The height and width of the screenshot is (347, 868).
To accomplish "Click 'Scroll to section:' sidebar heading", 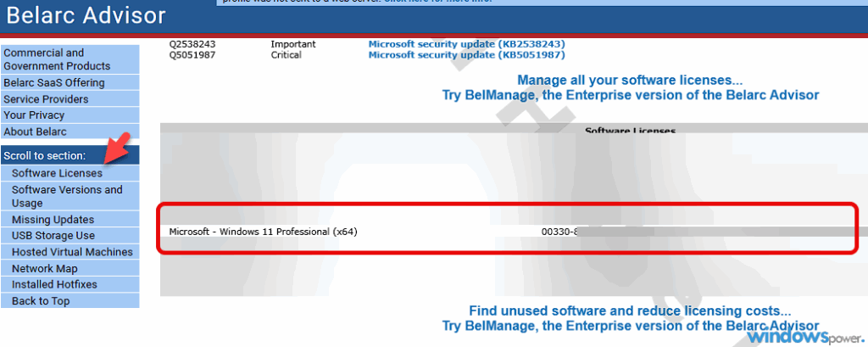I will click(70, 156).
